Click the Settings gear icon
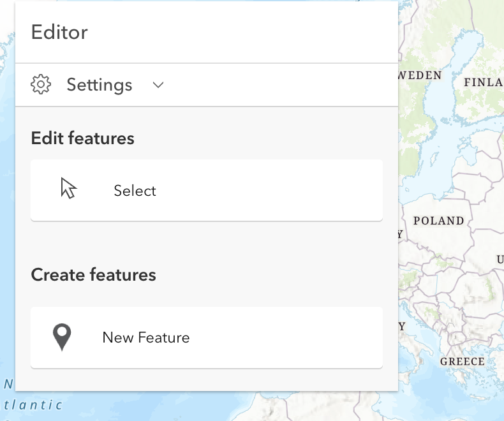This screenshot has height=421, width=504. coord(41,85)
